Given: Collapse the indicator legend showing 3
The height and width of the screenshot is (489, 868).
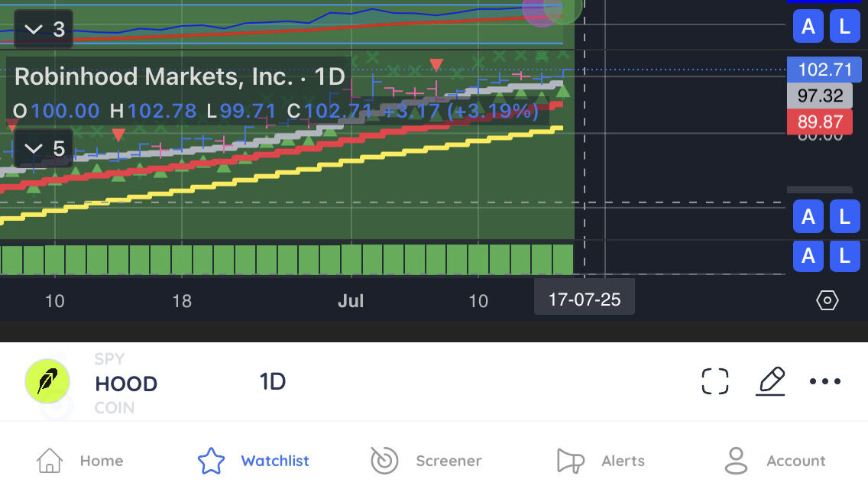Looking at the screenshot, I should point(44,29).
